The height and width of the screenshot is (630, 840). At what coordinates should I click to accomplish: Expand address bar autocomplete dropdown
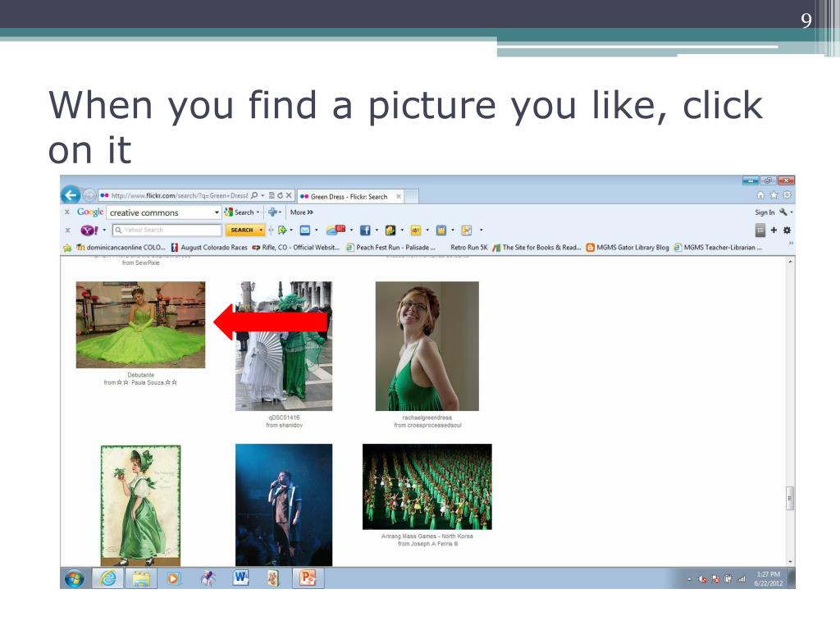262,195
